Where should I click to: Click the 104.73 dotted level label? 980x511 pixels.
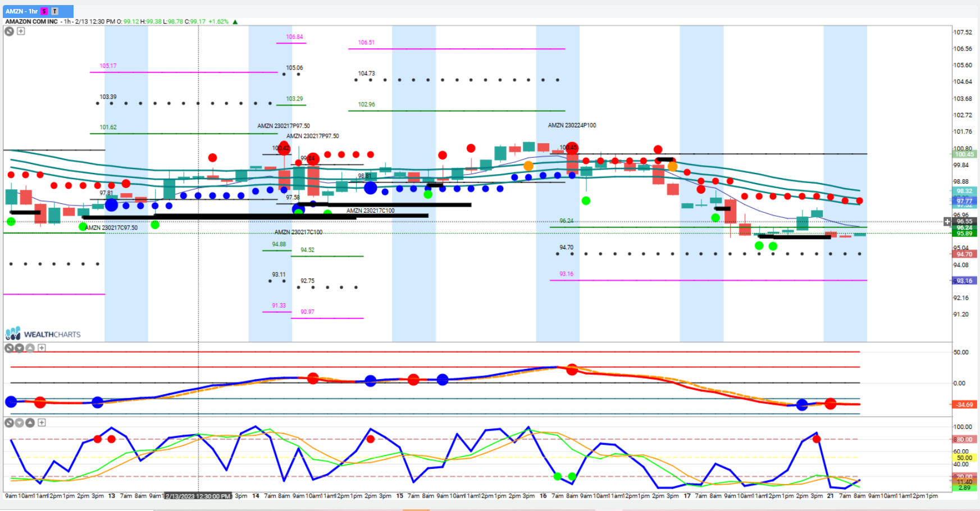pyautogui.click(x=366, y=74)
